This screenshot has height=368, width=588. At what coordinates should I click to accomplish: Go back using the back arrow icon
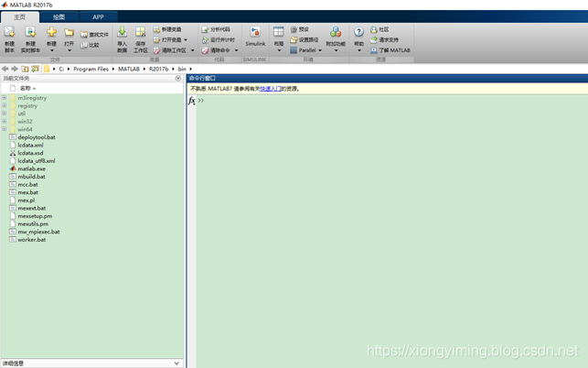5,69
